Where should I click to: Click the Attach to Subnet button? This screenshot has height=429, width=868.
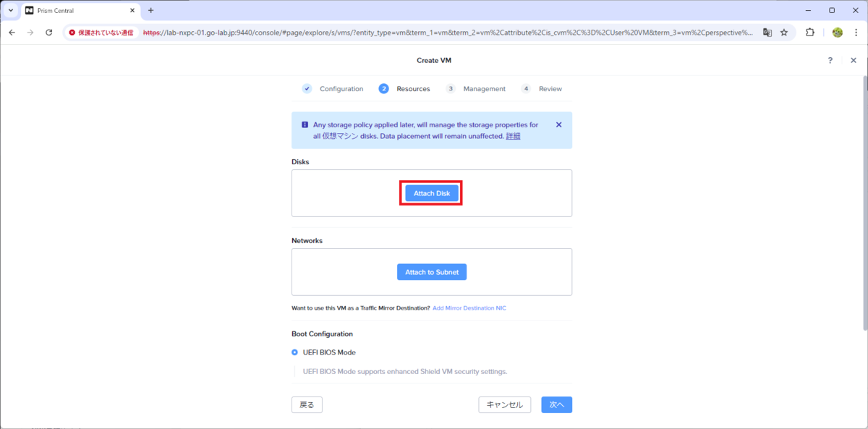pyautogui.click(x=432, y=272)
